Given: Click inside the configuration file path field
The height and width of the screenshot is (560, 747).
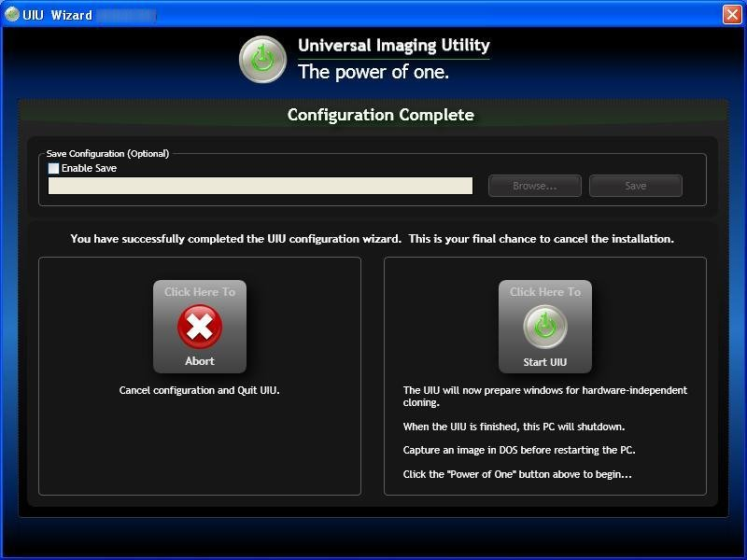Looking at the screenshot, I should tap(261, 186).
